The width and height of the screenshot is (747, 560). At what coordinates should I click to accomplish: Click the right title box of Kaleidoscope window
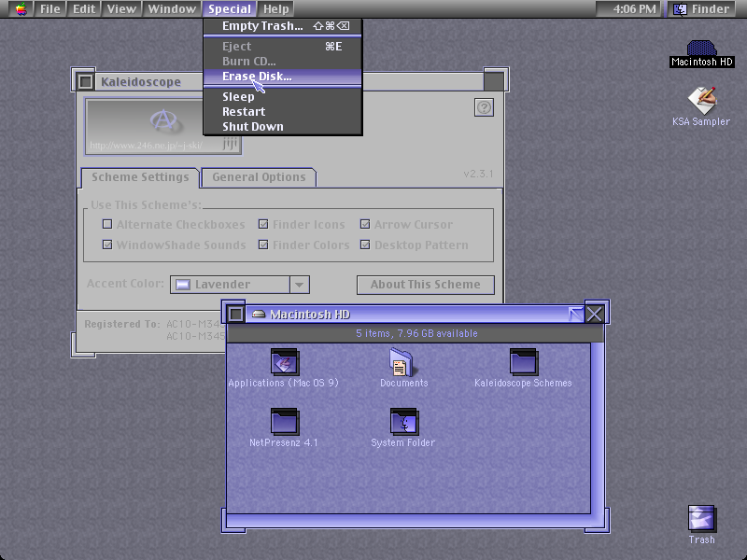(x=494, y=81)
